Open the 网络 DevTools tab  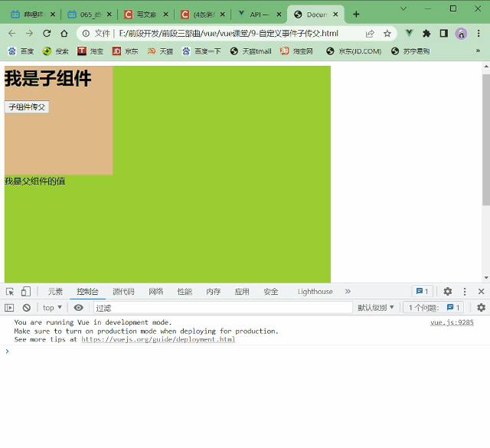click(x=155, y=292)
